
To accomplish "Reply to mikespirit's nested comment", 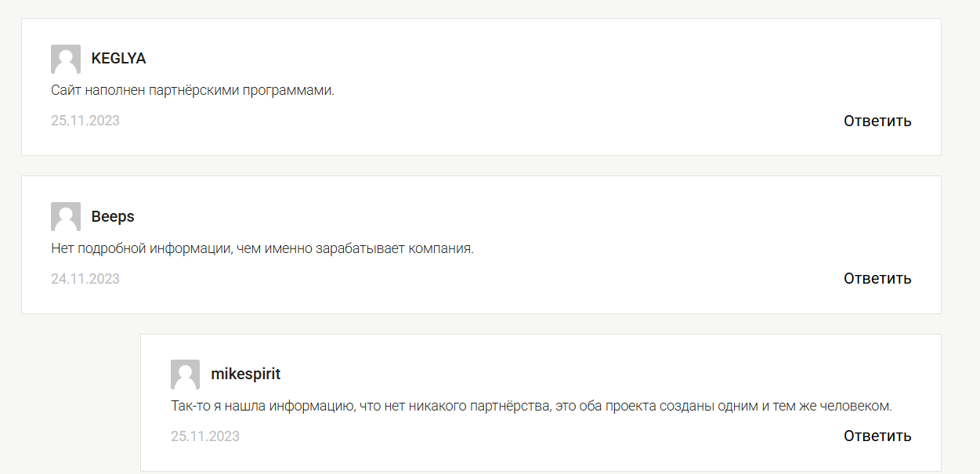I will (877, 436).
